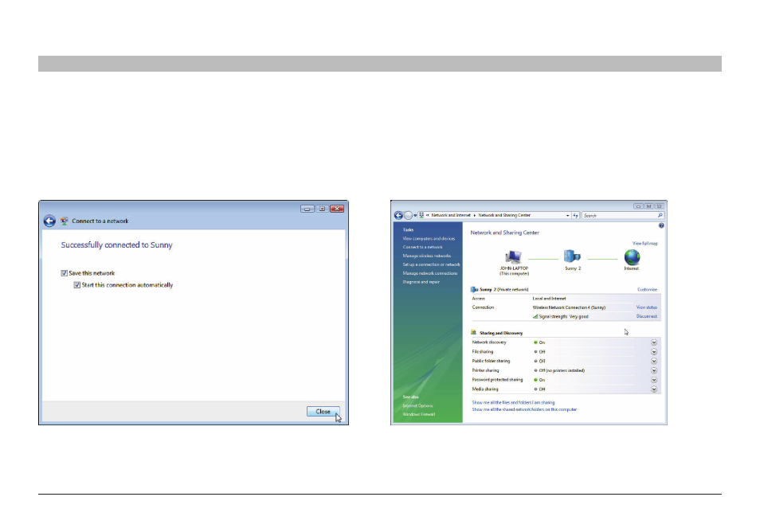Click 'Local and Internet' access value
Viewport: 760px width, 532px height.
click(x=549, y=299)
